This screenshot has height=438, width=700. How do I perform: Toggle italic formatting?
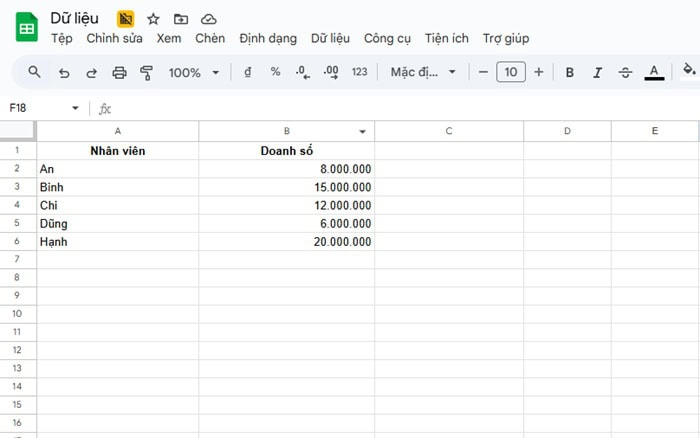(x=597, y=72)
